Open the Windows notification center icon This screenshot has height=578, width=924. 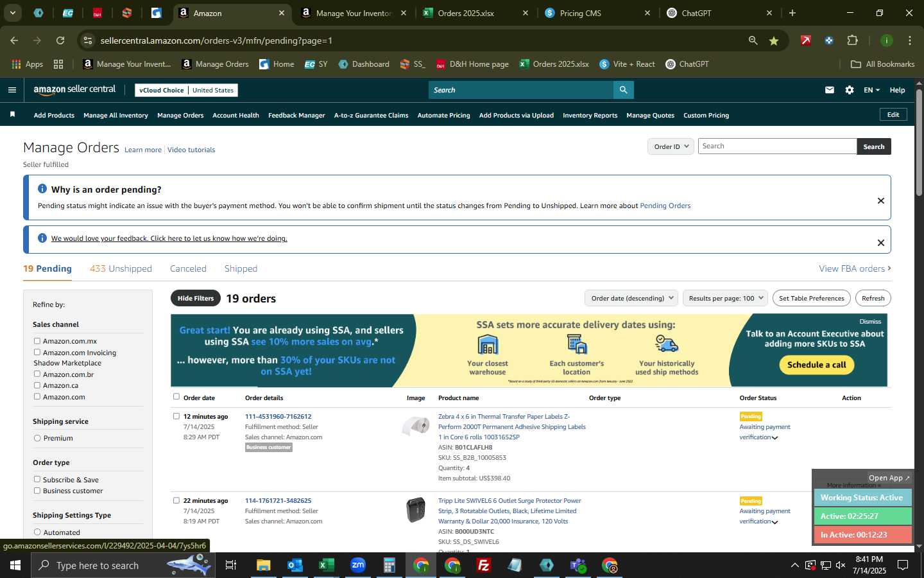[903, 565]
